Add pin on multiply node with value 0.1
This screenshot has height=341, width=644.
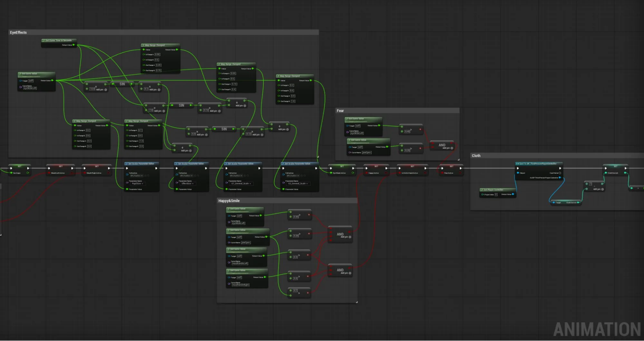click(x=155, y=90)
